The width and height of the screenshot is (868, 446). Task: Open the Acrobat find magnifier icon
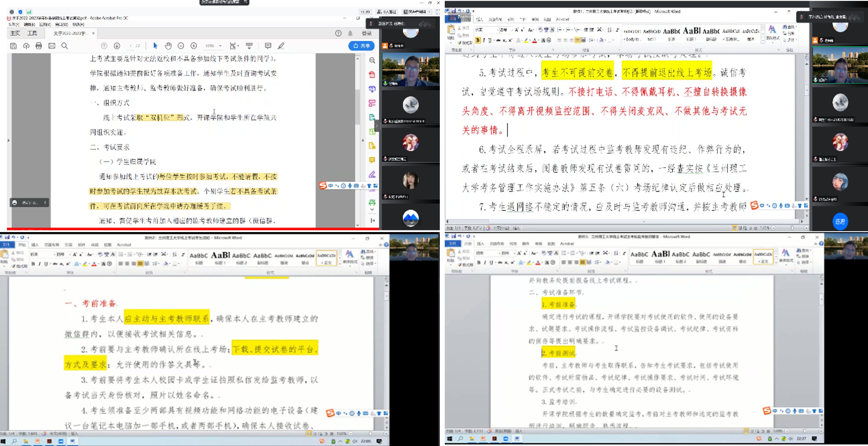pyautogui.click(x=65, y=46)
